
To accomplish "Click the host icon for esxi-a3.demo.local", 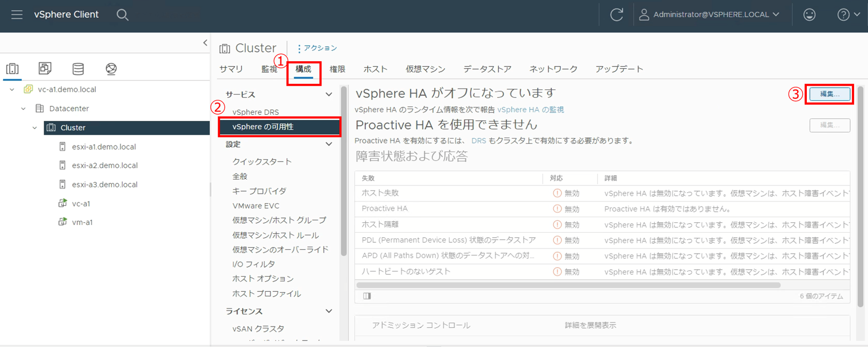I will [x=62, y=184].
